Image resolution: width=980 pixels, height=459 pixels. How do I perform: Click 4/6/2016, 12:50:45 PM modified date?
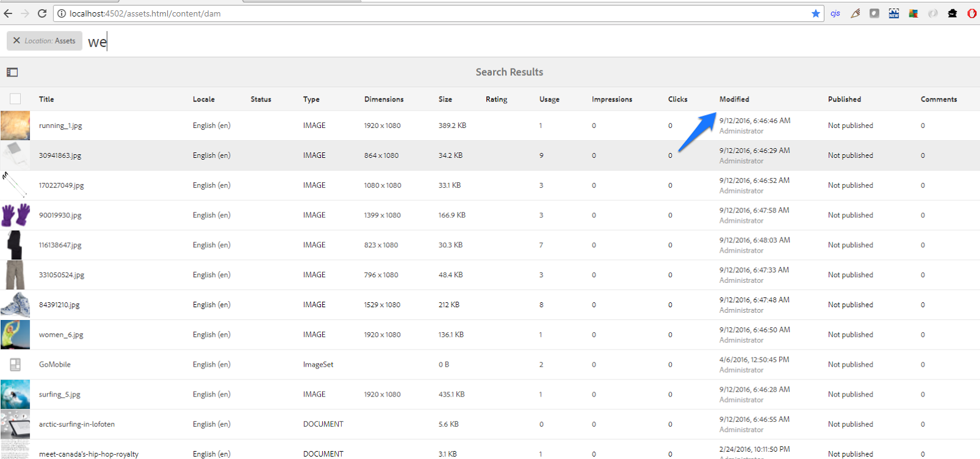[x=754, y=360]
